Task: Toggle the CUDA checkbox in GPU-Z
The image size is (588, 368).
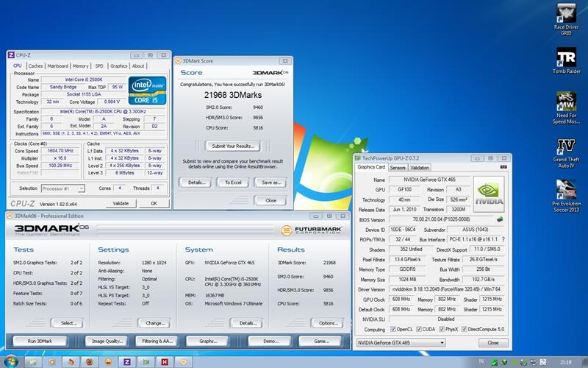Action: (x=418, y=329)
